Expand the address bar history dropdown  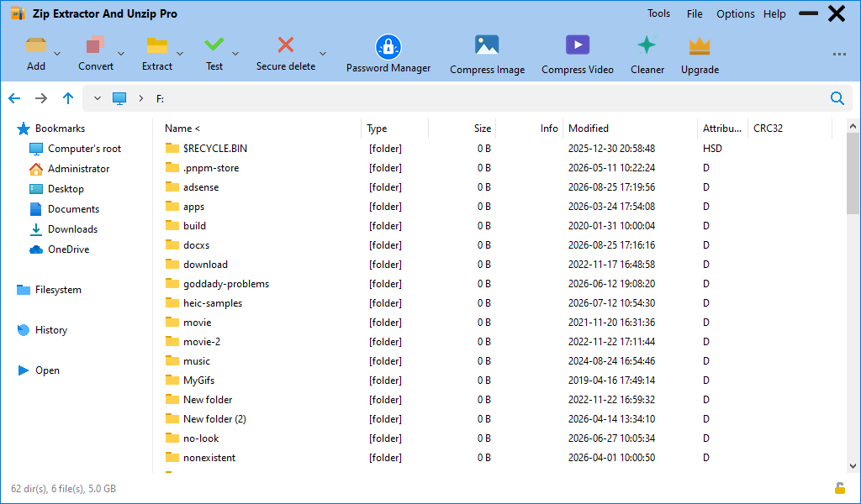click(98, 98)
